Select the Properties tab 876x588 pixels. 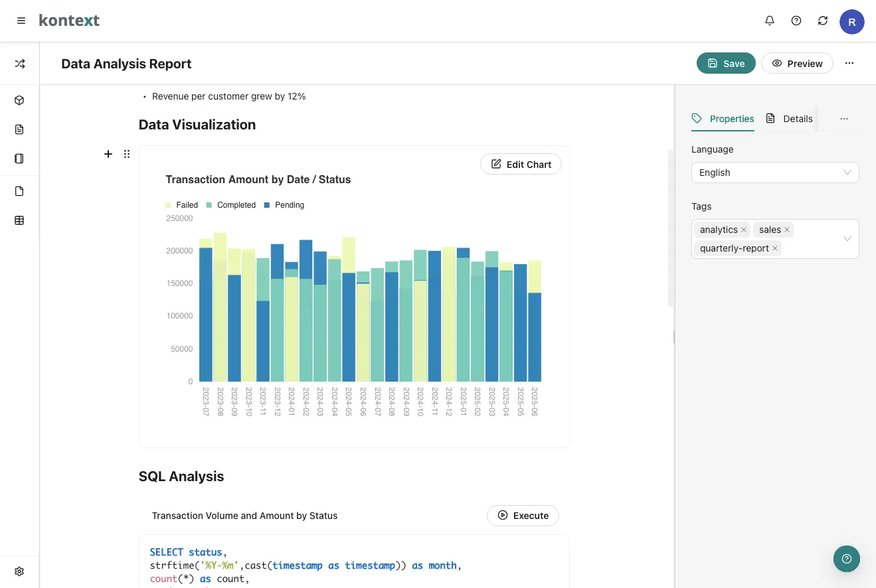pos(723,119)
